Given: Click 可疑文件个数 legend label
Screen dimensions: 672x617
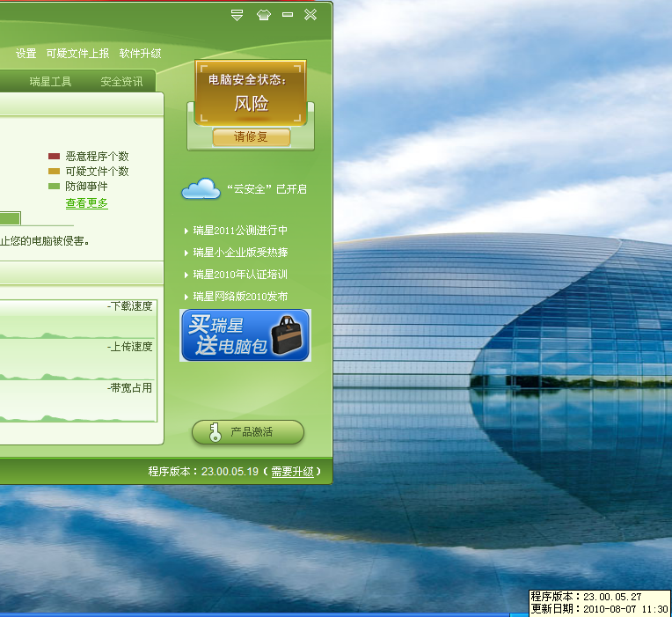Looking at the screenshot, I should pyautogui.click(x=98, y=172).
